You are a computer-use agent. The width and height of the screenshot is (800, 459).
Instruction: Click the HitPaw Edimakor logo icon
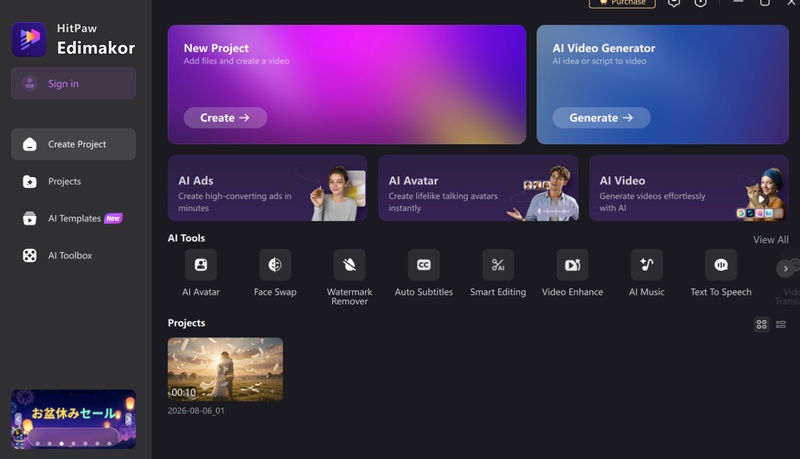(29, 39)
